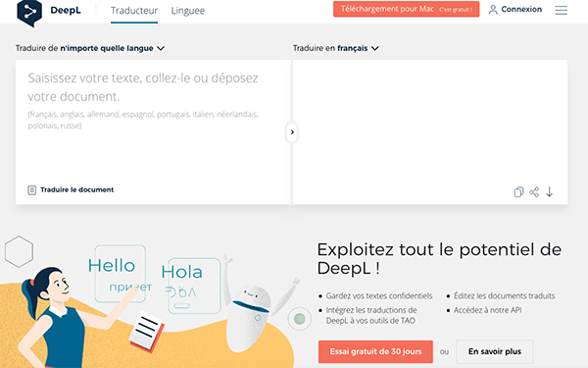
Task: Open the hamburger menu icon
Action: pos(561,10)
